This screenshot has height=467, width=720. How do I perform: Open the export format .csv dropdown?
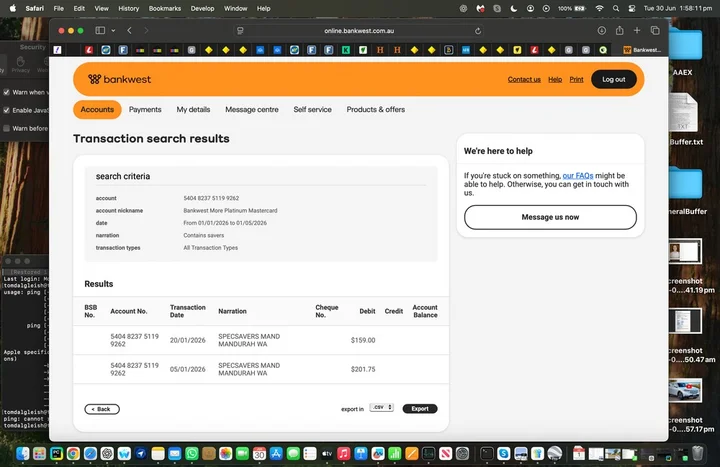382,407
